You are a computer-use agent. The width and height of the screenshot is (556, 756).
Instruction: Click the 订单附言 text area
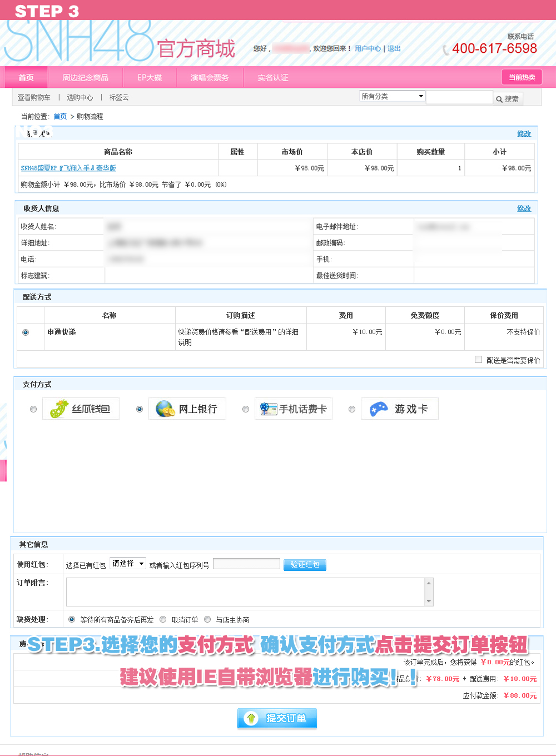click(245, 592)
